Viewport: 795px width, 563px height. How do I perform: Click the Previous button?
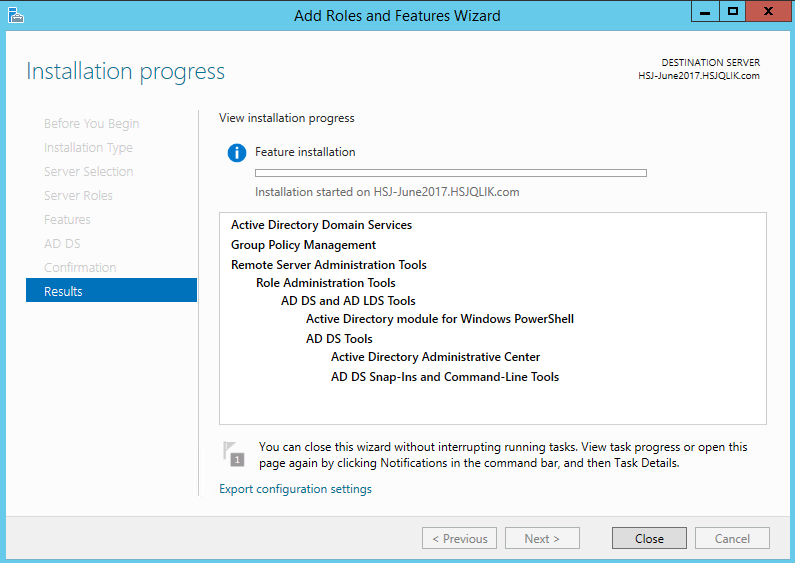pyautogui.click(x=459, y=538)
